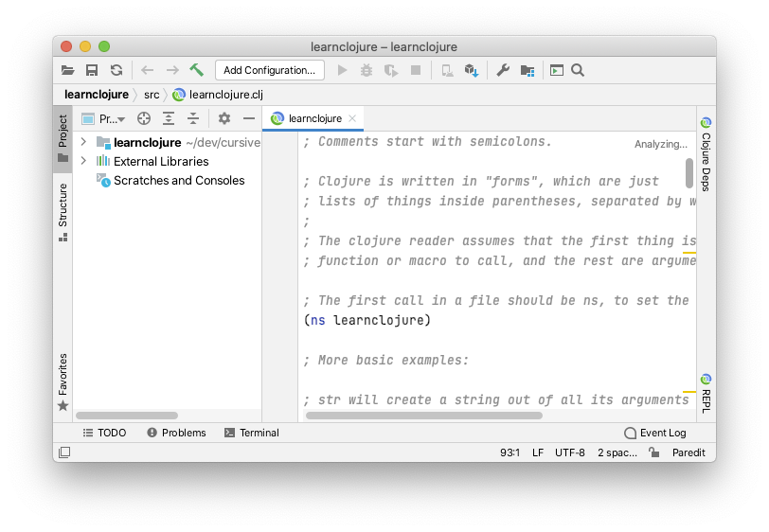The height and width of the screenshot is (532, 769).
Task: Click the (ns learnclojure) code line
Action: 367,320
